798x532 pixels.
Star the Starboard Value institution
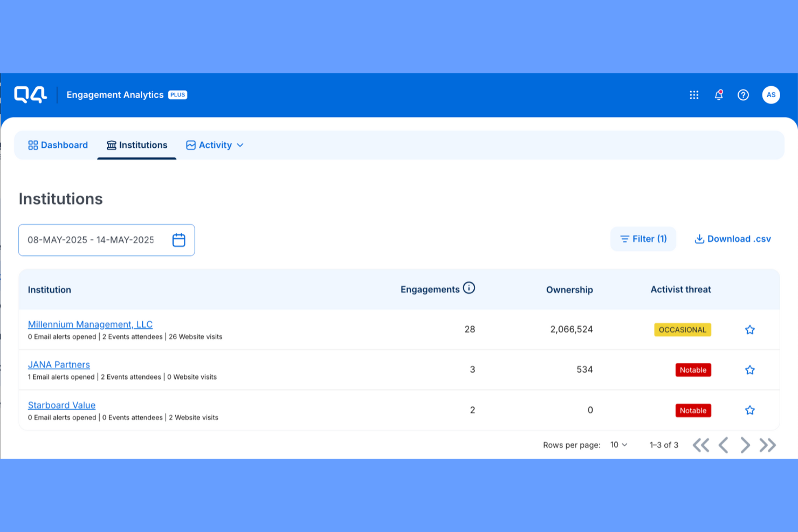pos(749,410)
